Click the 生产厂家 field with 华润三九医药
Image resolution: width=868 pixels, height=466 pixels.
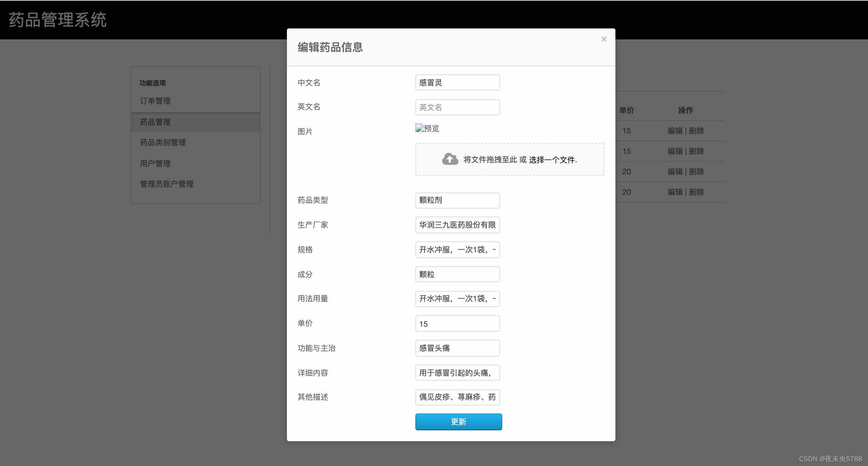click(457, 225)
